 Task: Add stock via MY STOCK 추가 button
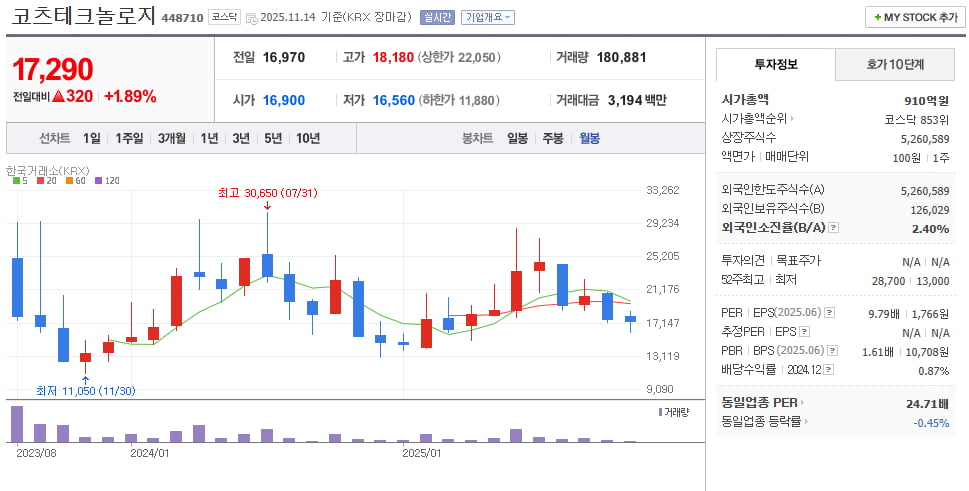tap(914, 17)
